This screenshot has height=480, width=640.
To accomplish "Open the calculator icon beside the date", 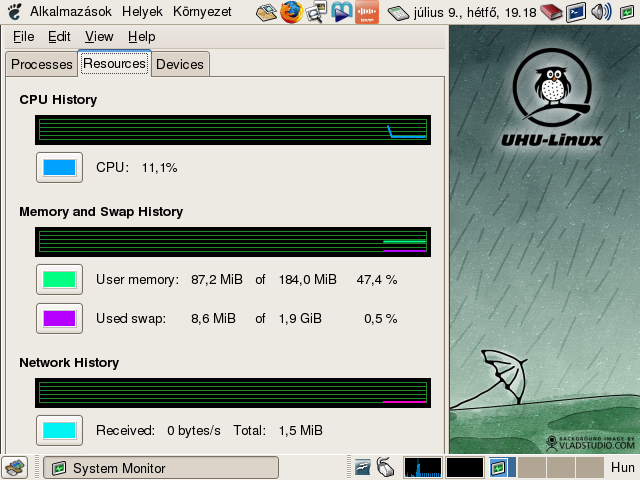I will (x=398, y=13).
